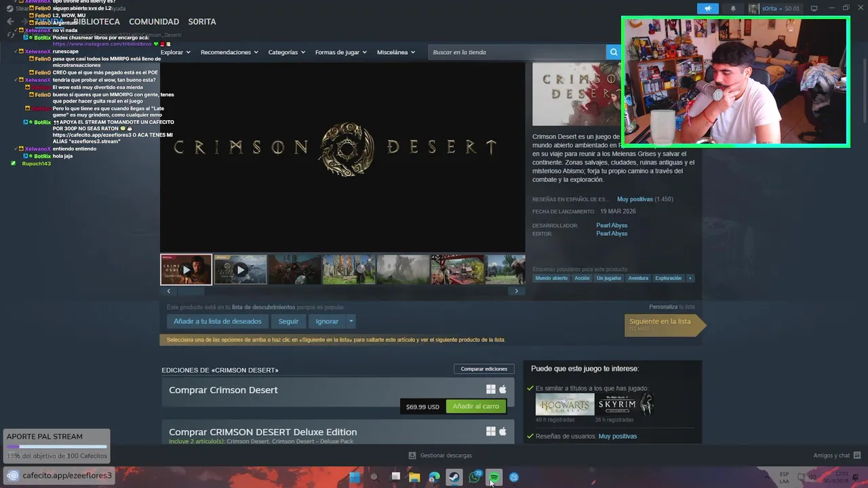Go back with the navigation arrow
The width and height of the screenshot is (868, 488).
coord(10,22)
